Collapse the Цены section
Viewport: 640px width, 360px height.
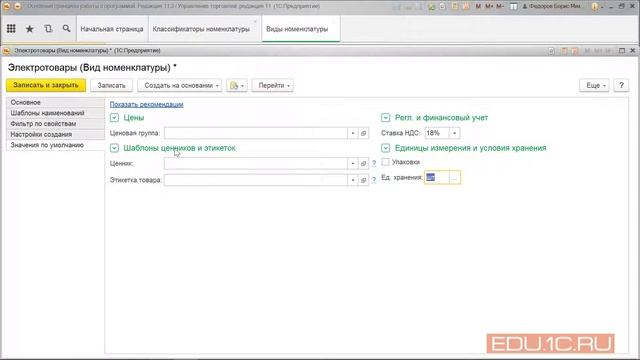(114, 118)
